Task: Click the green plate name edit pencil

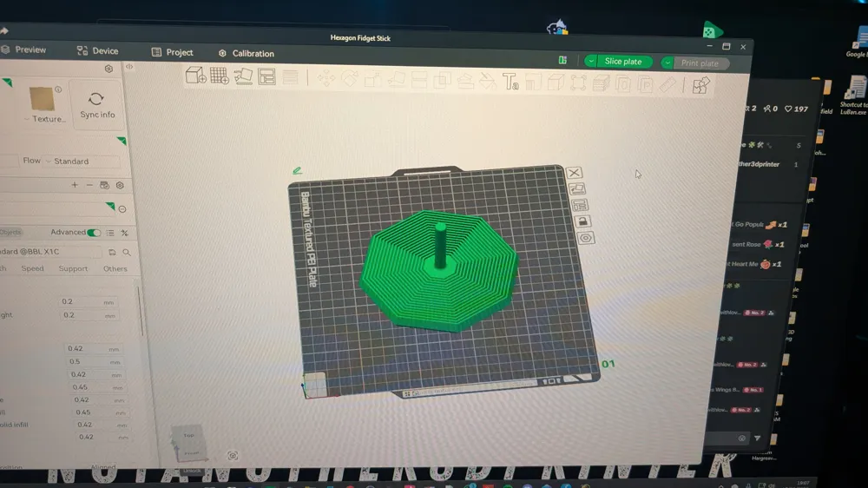Action: [297, 170]
